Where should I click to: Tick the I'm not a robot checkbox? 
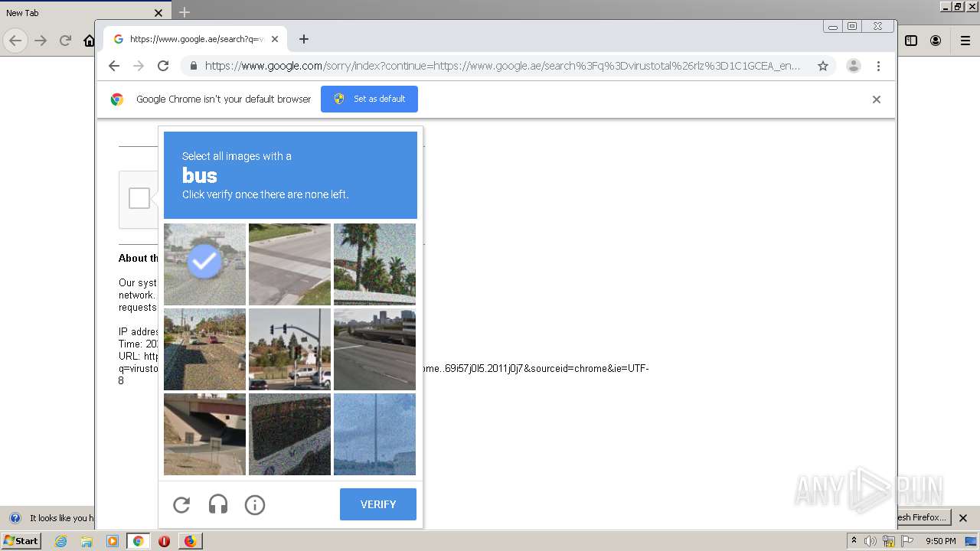pos(139,198)
